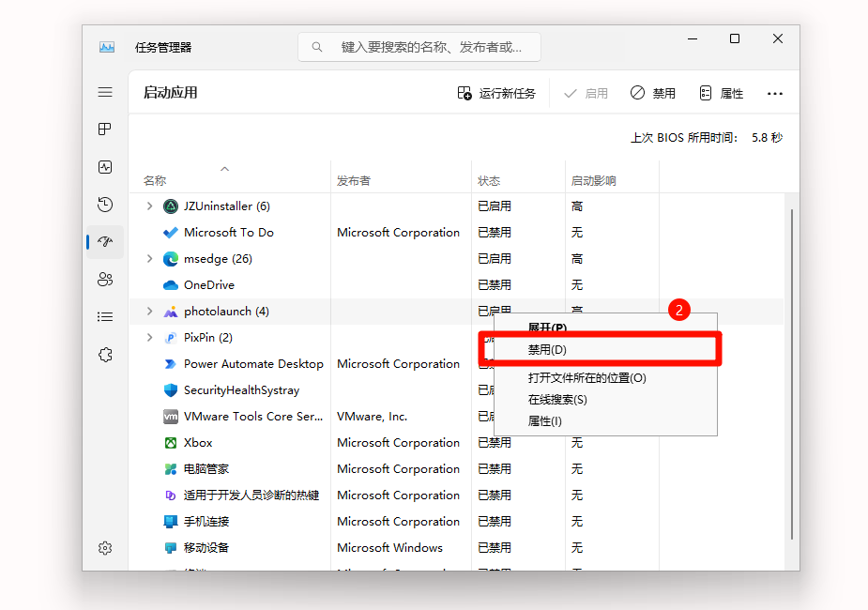
Task: Open the Users page icon
Action: click(x=105, y=279)
